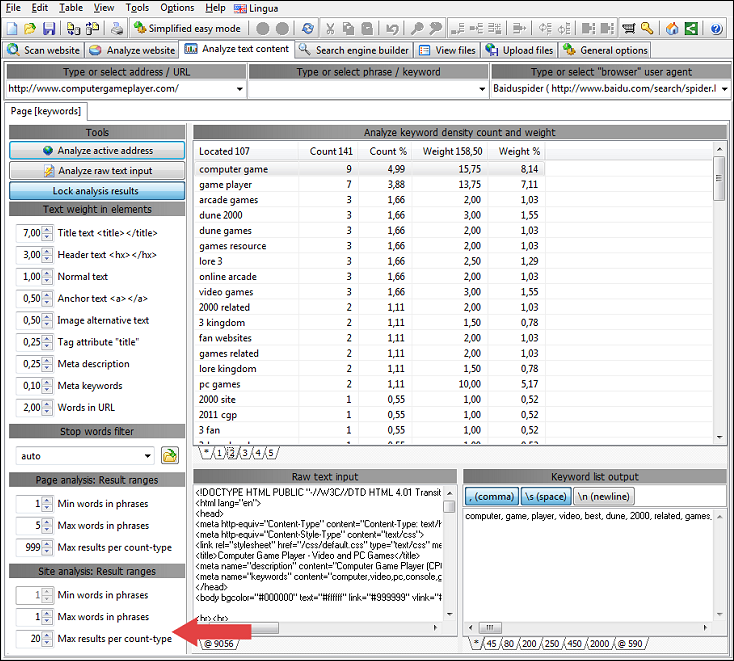734x661 pixels.
Task: Click the keyword list output horizontal scrollbar
Action: (x=587, y=628)
